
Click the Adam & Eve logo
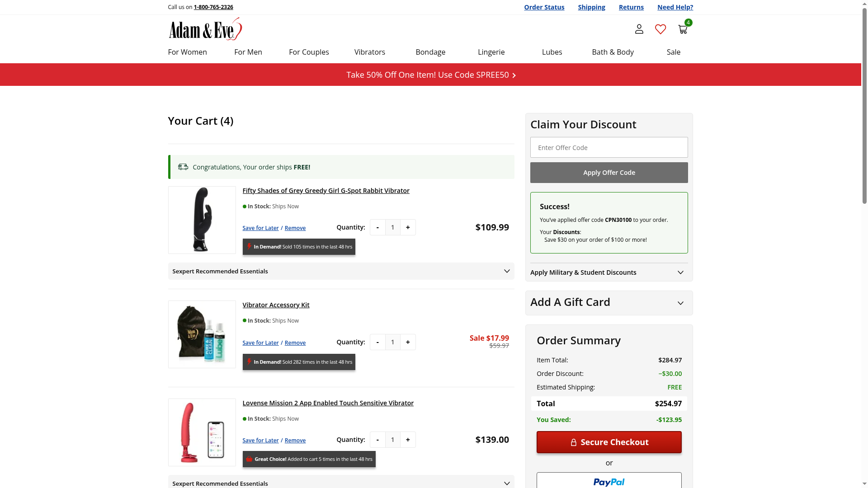(x=205, y=29)
